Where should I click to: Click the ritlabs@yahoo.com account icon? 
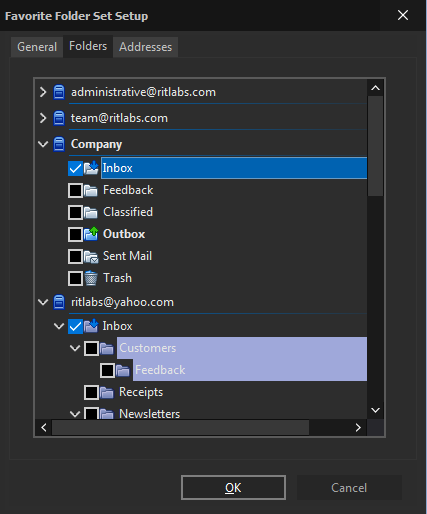[59, 302]
